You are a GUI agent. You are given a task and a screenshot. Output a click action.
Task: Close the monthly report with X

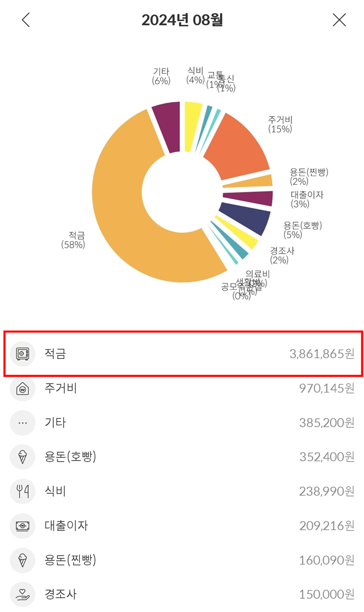tap(339, 20)
